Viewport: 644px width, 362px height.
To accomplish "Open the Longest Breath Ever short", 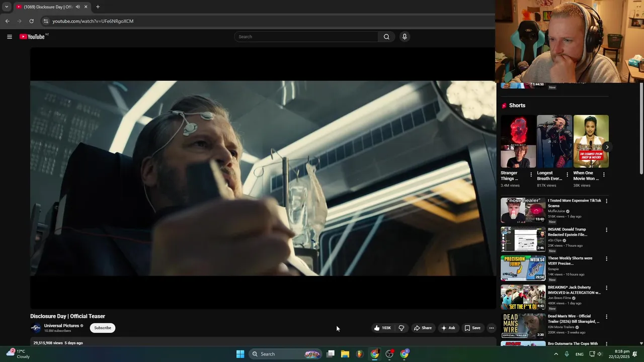I will pyautogui.click(x=554, y=141).
